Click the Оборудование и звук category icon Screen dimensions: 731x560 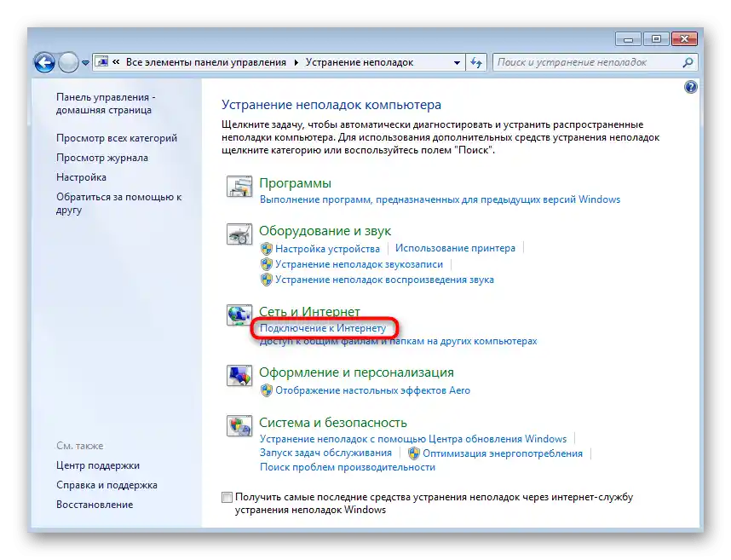239,234
